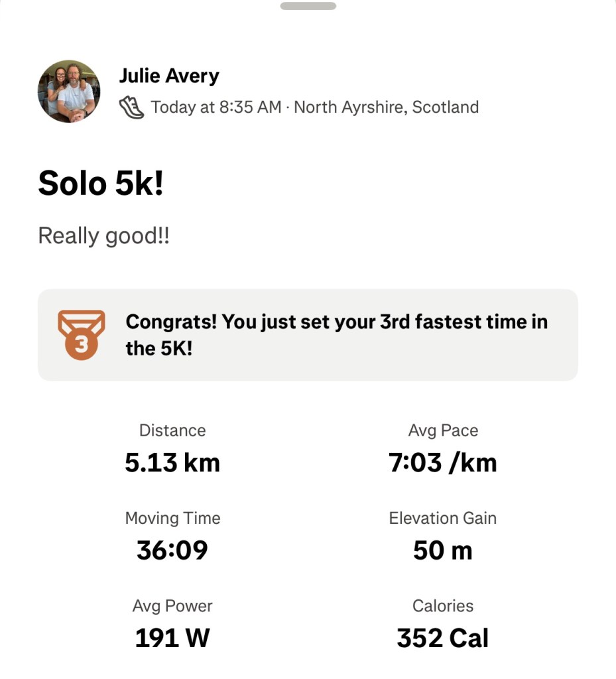Tap the bronze 3rd place medal icon
This screenshot has width=616, height=679.
81,334
